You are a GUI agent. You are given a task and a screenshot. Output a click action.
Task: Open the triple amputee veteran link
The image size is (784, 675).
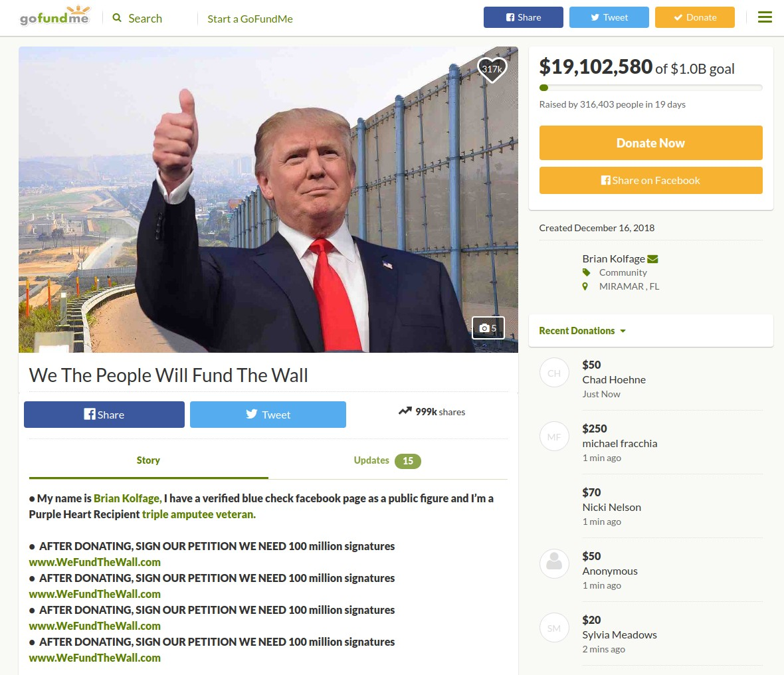[x=199, y=514]
